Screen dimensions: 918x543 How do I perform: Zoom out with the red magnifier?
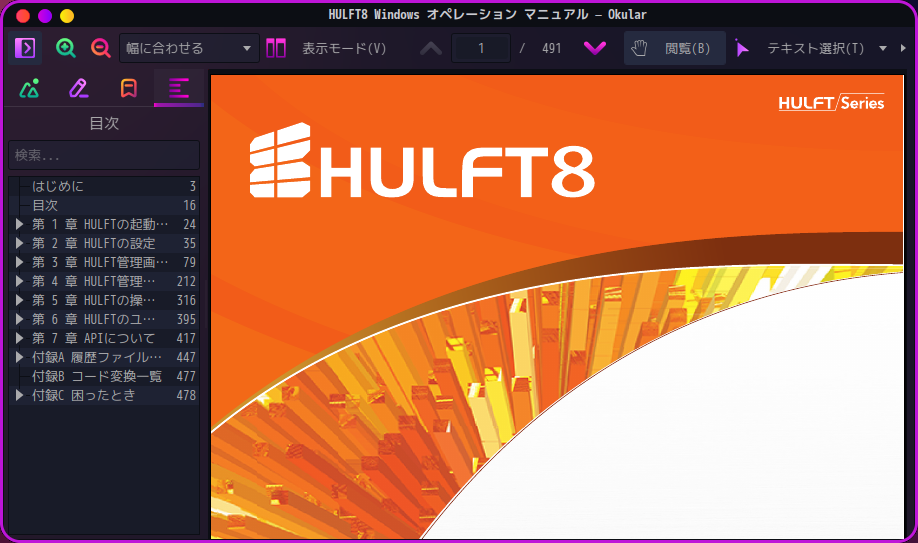(101, 48)
